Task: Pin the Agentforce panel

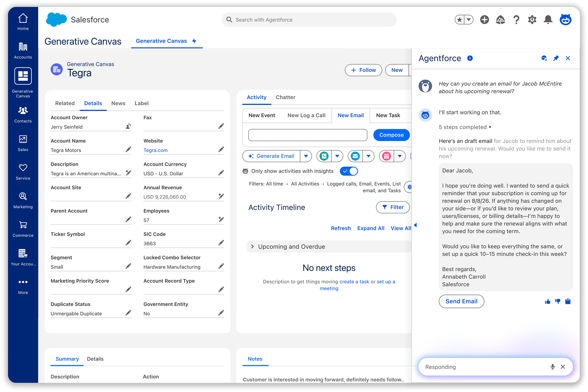Action: click(556, 58)
